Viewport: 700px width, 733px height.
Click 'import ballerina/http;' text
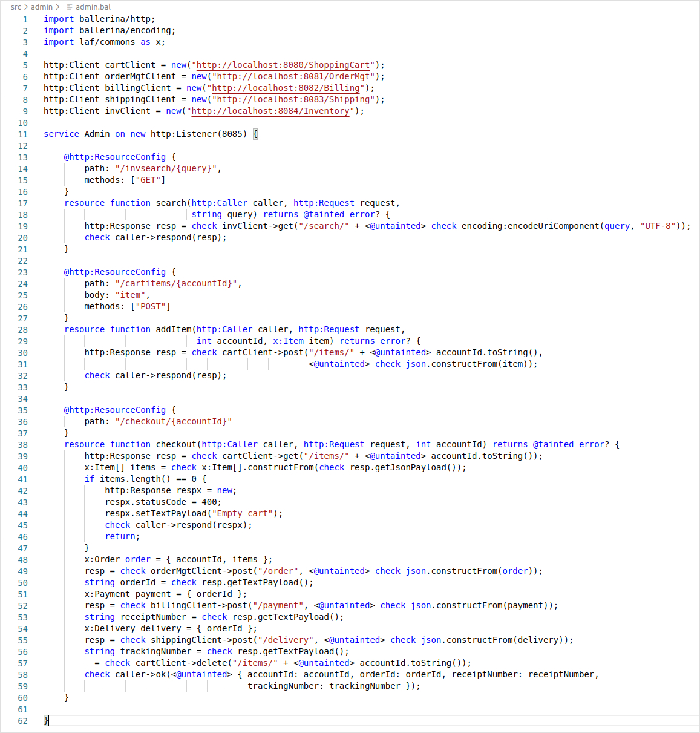point(99,19)
